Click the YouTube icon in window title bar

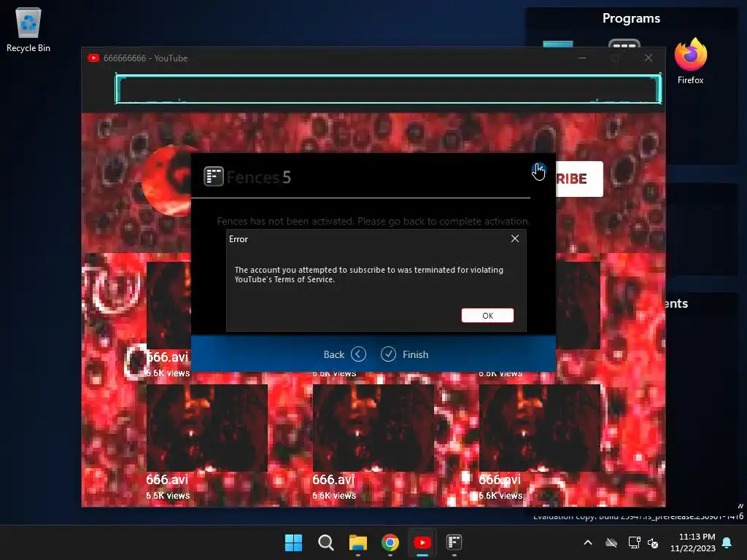[93, 58]
